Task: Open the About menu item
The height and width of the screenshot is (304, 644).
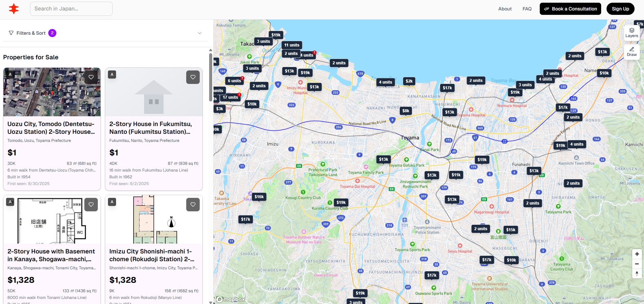Action: coord(505,9)
